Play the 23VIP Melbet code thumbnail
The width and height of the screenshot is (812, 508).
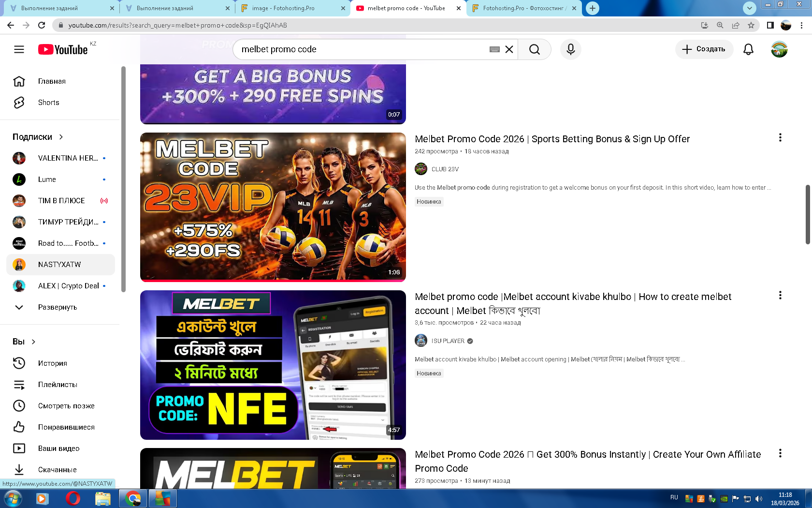[273, 207]
